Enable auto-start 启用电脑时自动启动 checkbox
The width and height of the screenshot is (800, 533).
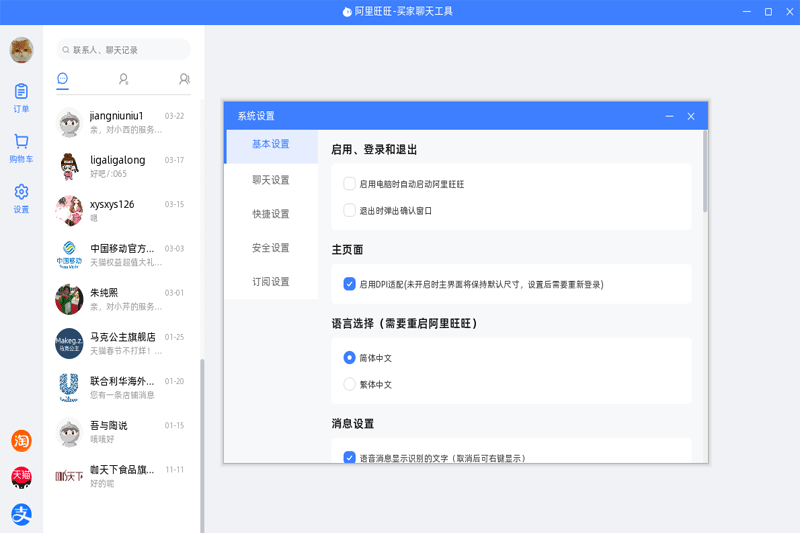click(x=349, y=184)
